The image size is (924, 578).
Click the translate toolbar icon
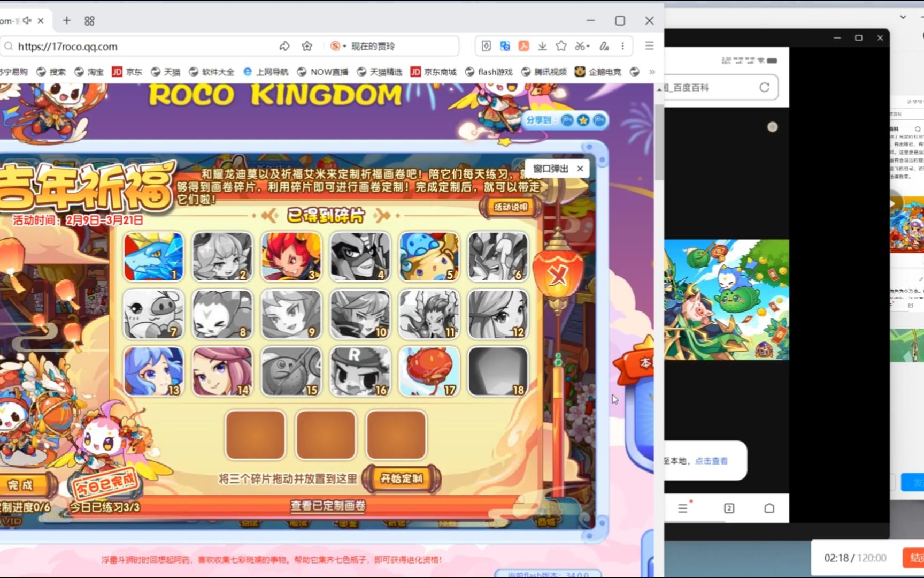[505, 46]
